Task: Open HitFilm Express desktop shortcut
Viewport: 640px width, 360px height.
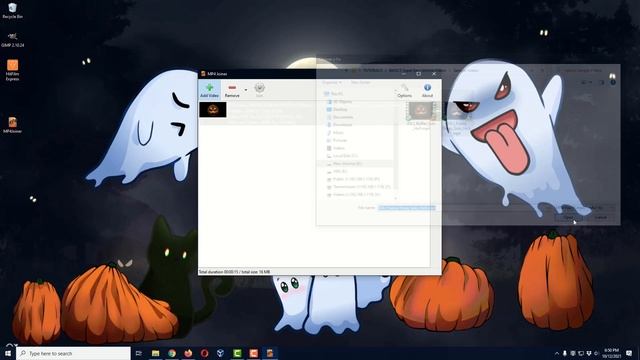Action: tap(12, 70)
